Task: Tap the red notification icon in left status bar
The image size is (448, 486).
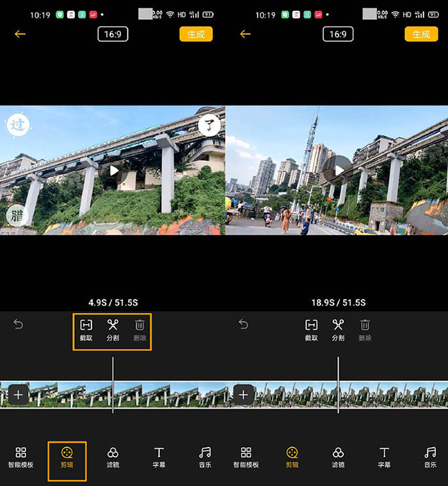Action: click(93, 15)
